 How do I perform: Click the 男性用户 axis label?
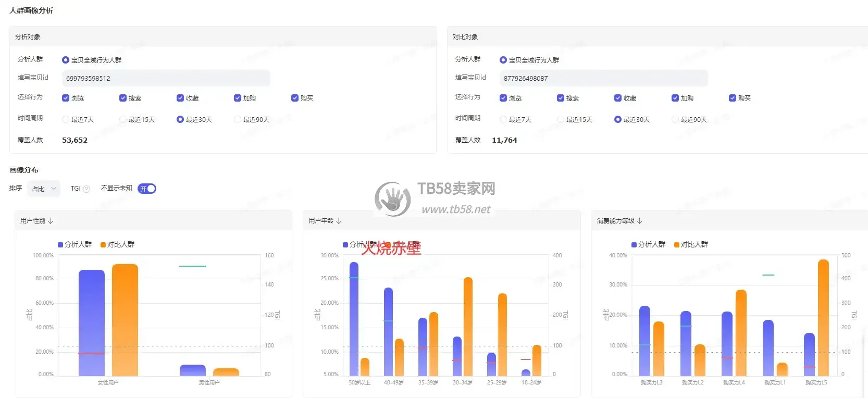point(209,382)
